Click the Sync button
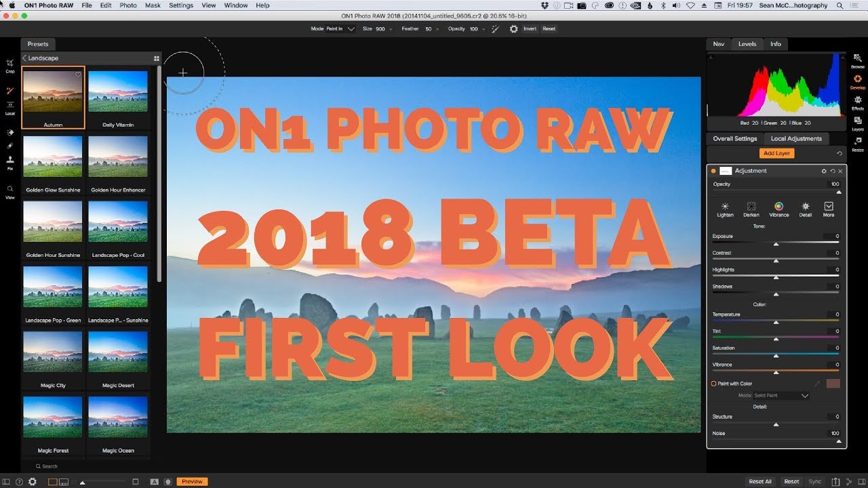 (x=815, y=482)
